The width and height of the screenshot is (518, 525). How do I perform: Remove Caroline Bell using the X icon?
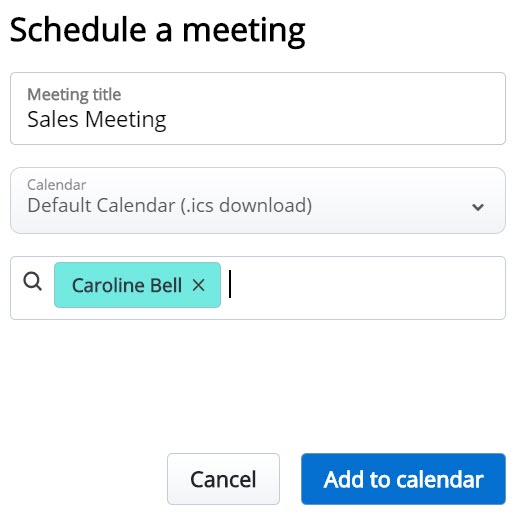point(199,285)
